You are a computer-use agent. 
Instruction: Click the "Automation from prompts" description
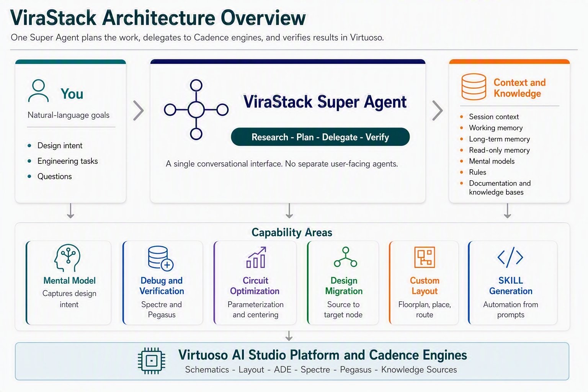tap(511, 310)
